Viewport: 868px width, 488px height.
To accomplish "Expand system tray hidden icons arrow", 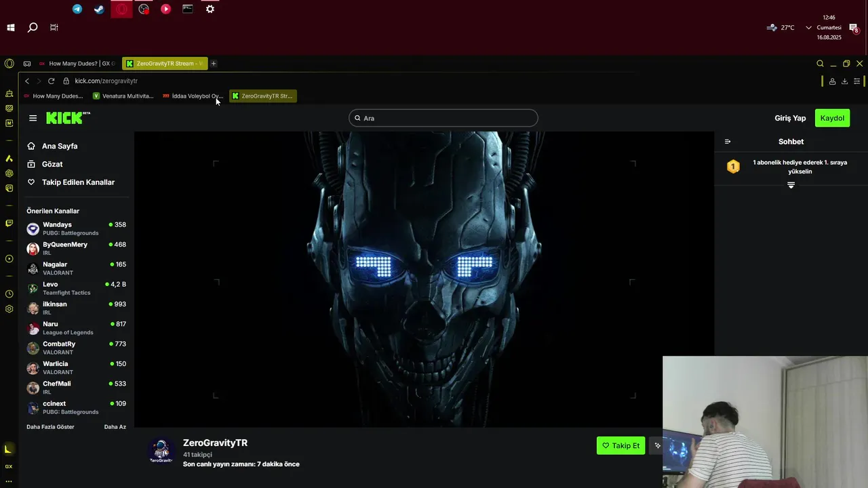I will [808, 28].
